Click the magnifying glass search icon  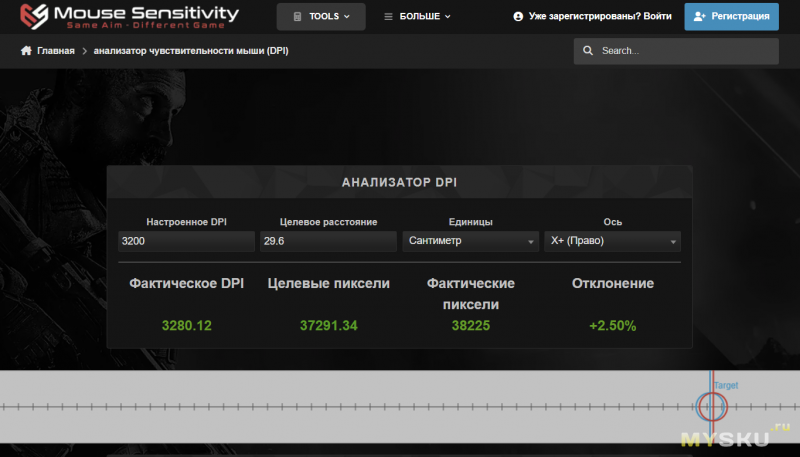coord(589,51)
